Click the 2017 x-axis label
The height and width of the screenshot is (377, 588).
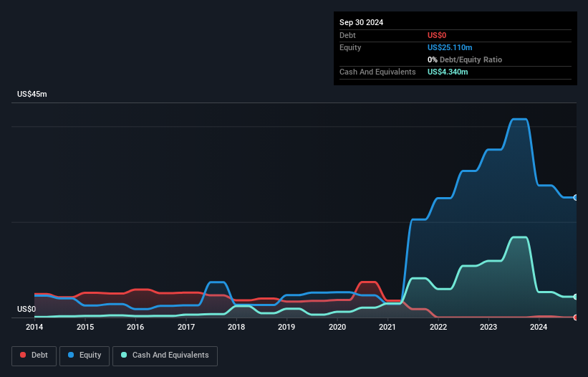point(186,327)
